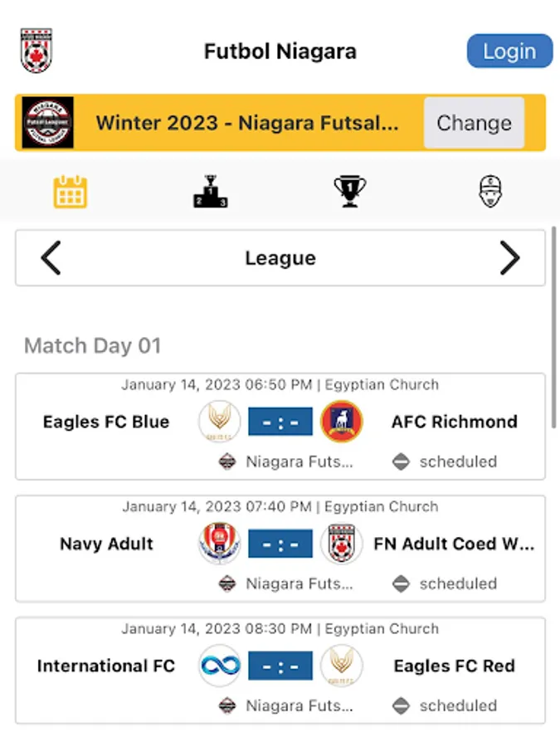The image size is (560, 747).
Task: Go to previous round with left chevron
Action: [51, 258]
